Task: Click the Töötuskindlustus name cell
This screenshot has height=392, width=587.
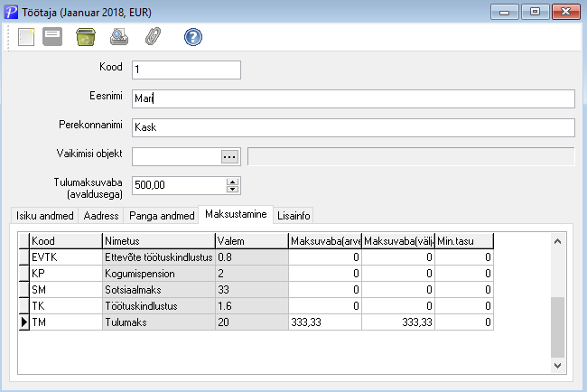Action: click(159, 306)
